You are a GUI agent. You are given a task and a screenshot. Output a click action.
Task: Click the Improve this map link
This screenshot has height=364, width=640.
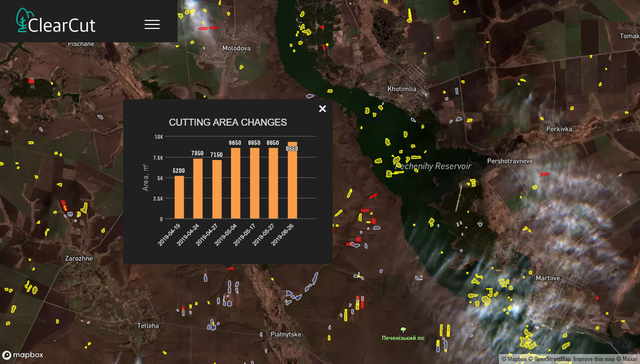[x=595, y=359]
